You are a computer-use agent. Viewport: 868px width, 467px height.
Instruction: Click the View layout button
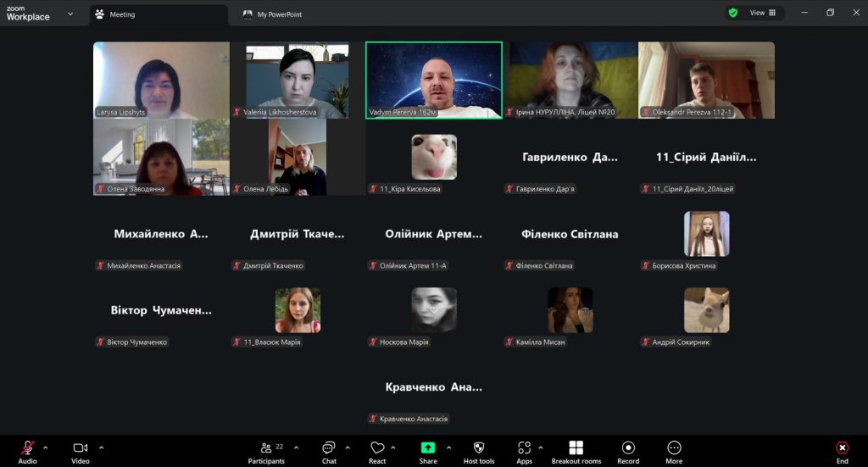coord(763,13)
